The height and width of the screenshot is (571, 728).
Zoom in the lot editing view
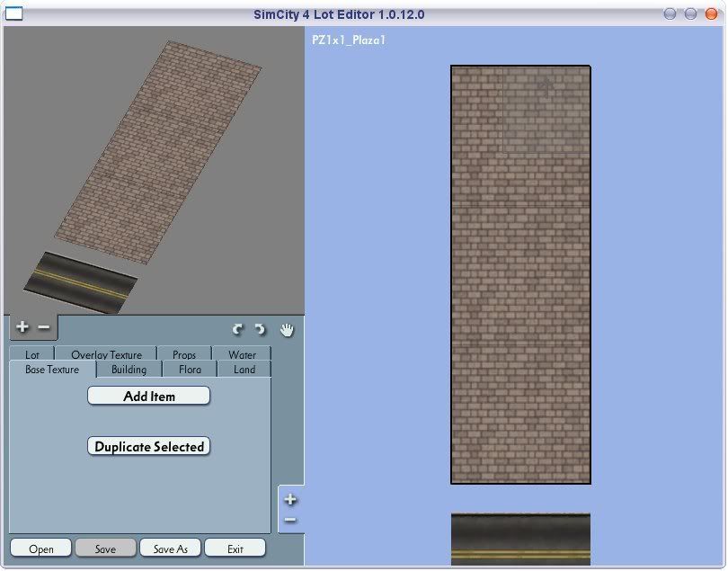click(290, 500)
